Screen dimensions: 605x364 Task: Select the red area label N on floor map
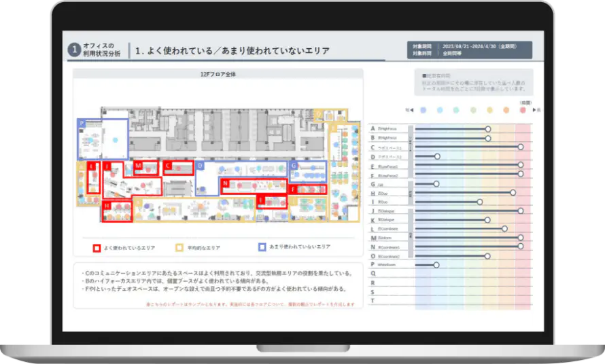point(225,183)
